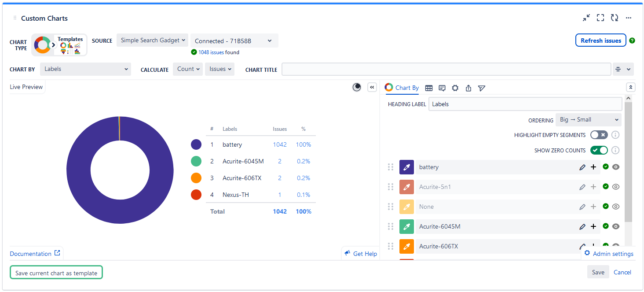Click the green help question mark icon
The image size is (644, 292).
(632, 41)
